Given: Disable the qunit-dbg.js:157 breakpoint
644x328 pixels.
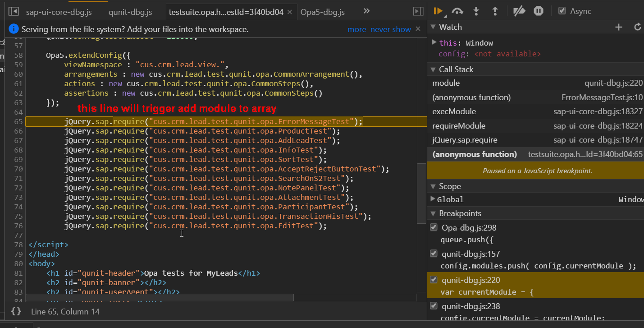Looking at the screenshot, I should [x=434, y=254].
